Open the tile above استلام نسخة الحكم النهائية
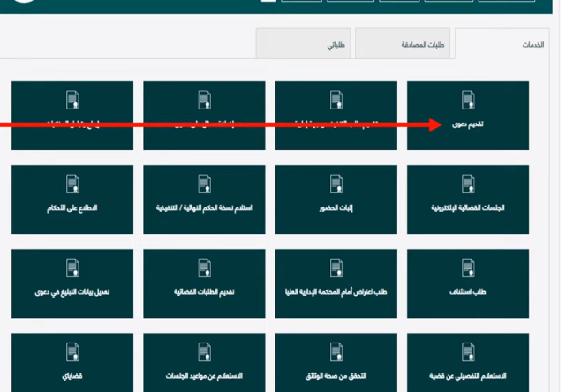Screen dimensions: 581x392 point(204,115)
